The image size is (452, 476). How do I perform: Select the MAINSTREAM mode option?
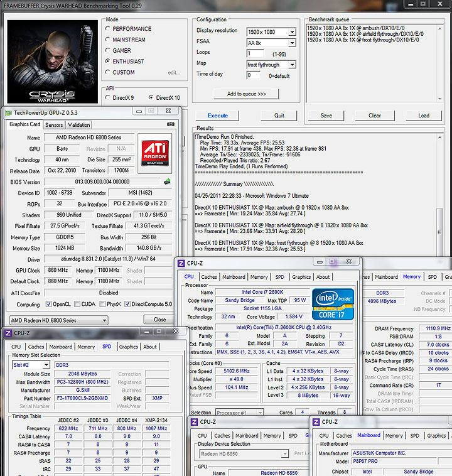(107, 40)
